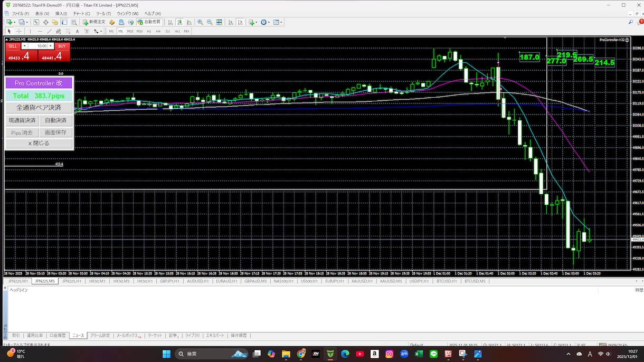The image size is (644, 362).
Task: Toggle the 自動売買 auto trading button
Action: 149,22
